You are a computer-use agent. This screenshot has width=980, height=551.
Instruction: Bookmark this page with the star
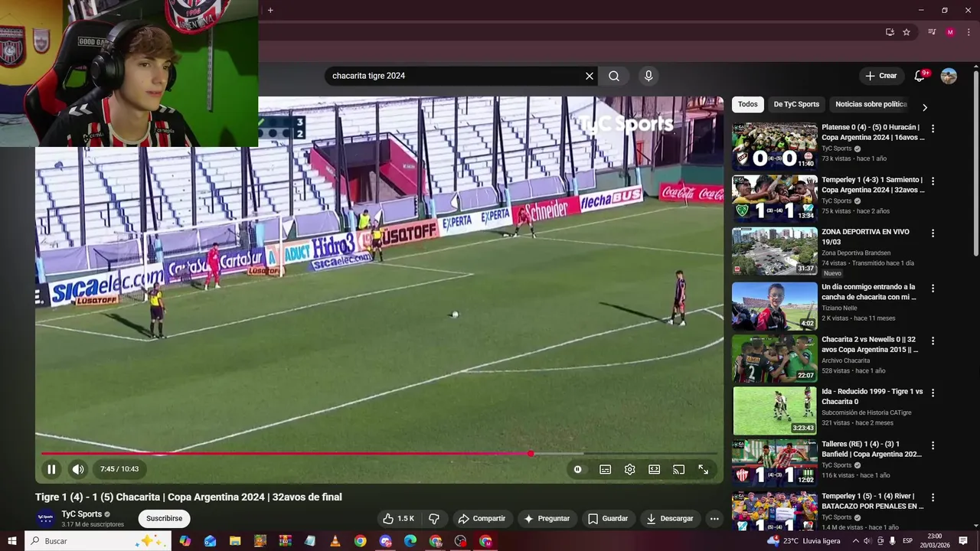(906, 32)
